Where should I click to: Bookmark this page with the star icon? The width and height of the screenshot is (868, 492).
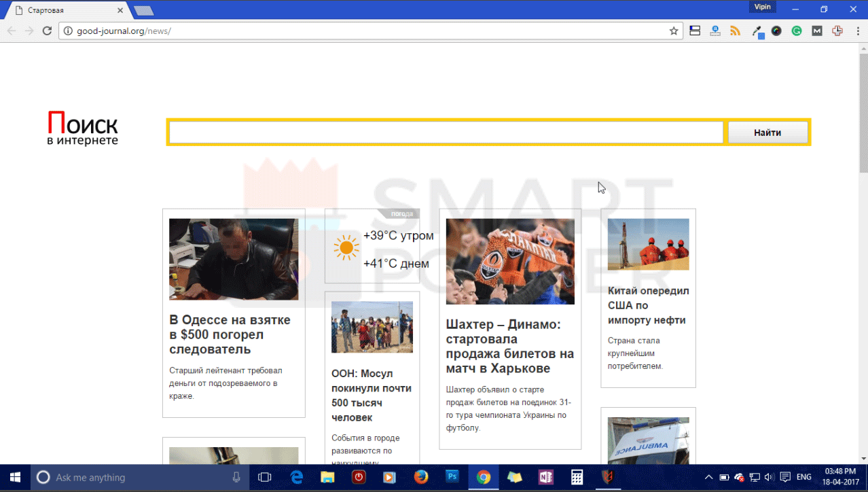pyautogui.click(x=674, y=31)
